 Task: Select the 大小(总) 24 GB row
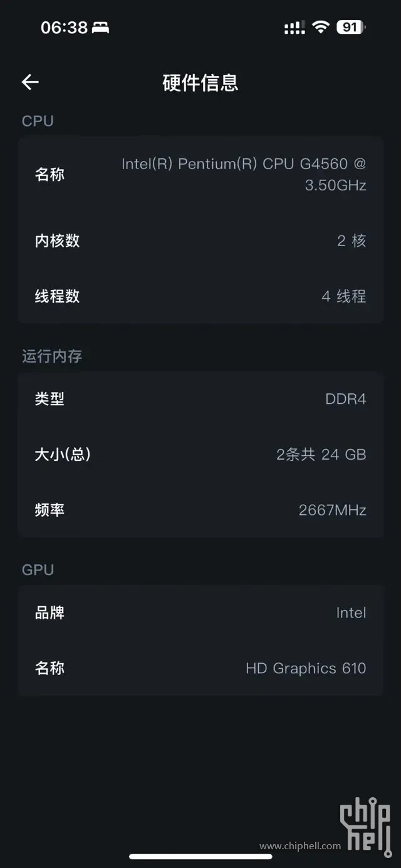point(200,454)
